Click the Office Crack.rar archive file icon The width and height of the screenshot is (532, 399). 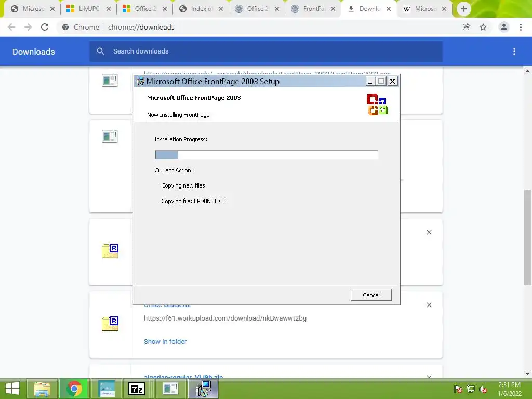tap(110, 323)
